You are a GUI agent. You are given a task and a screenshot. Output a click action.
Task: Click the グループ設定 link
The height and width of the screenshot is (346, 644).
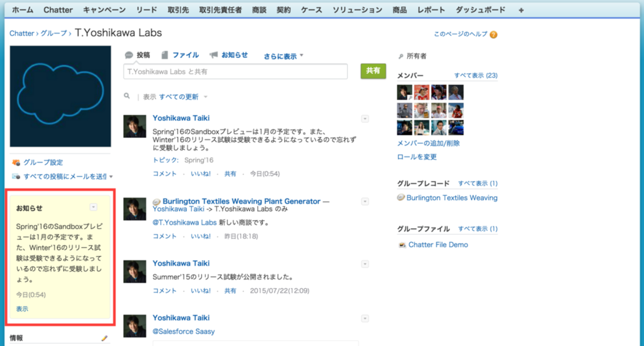click(43, 163)
